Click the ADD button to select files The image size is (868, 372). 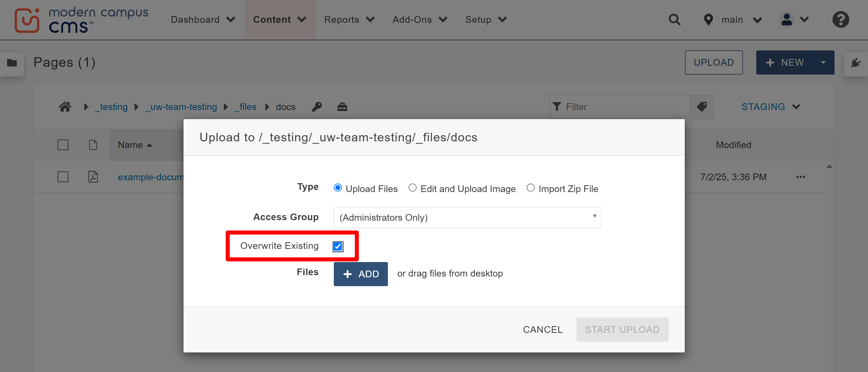361,274
